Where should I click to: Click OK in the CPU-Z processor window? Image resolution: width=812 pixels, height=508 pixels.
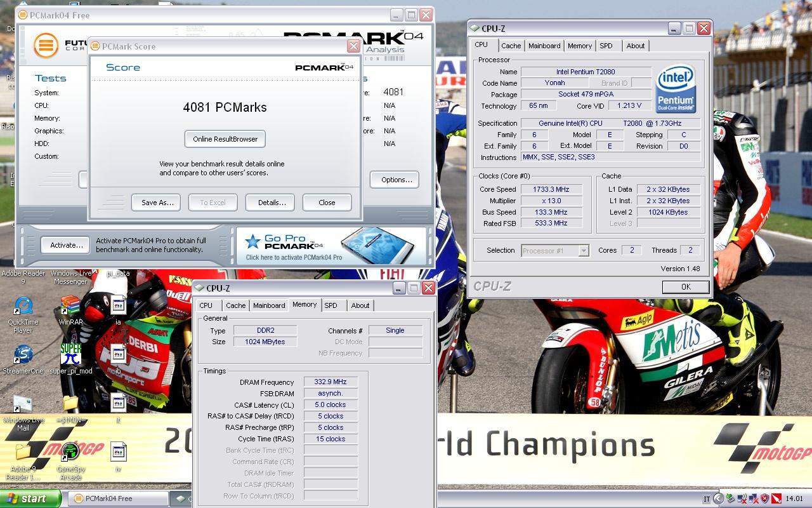click(x=686, y=287)
